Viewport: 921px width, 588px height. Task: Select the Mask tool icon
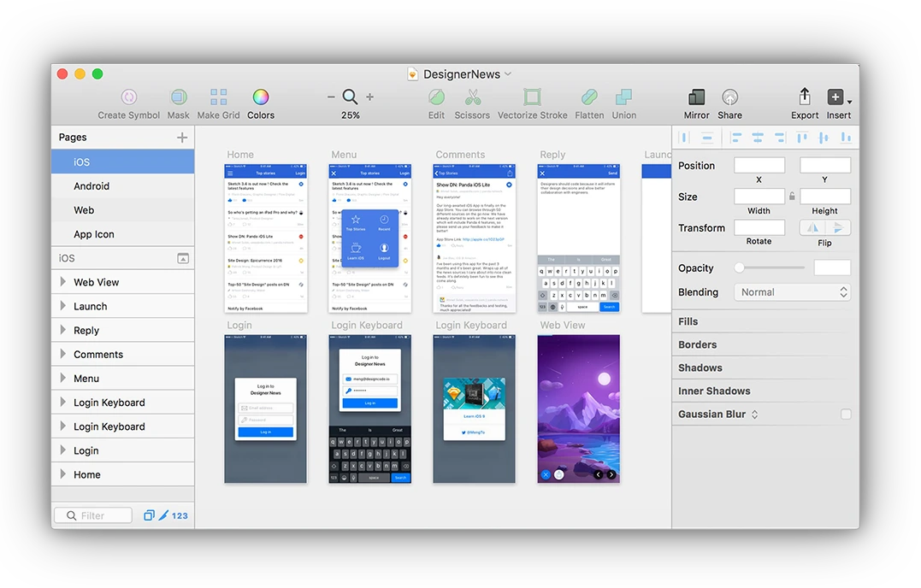coord(179,97)
